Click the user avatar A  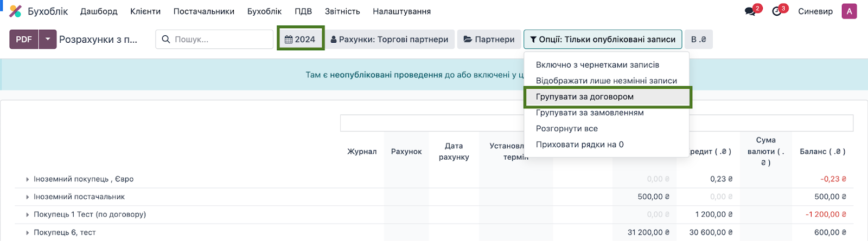point(849,11)
